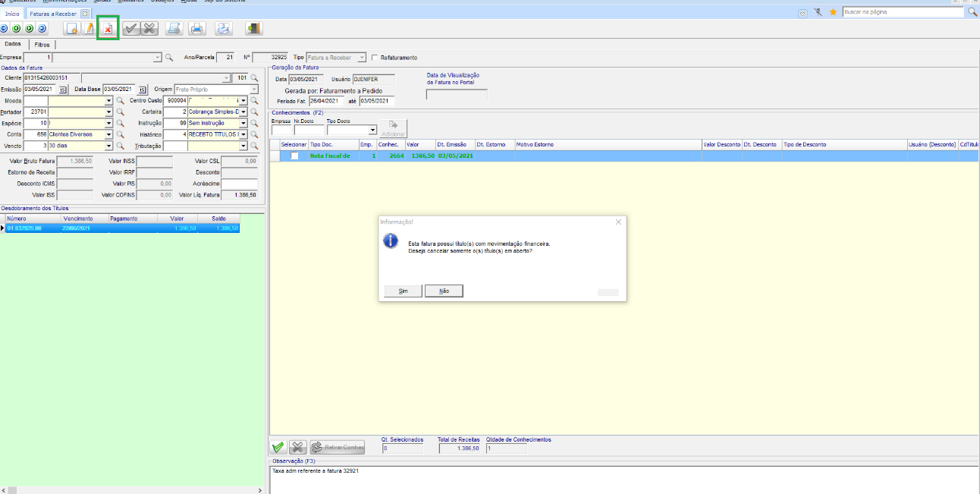Search Centro Custo with the magnifier icon

click(255, 101)
